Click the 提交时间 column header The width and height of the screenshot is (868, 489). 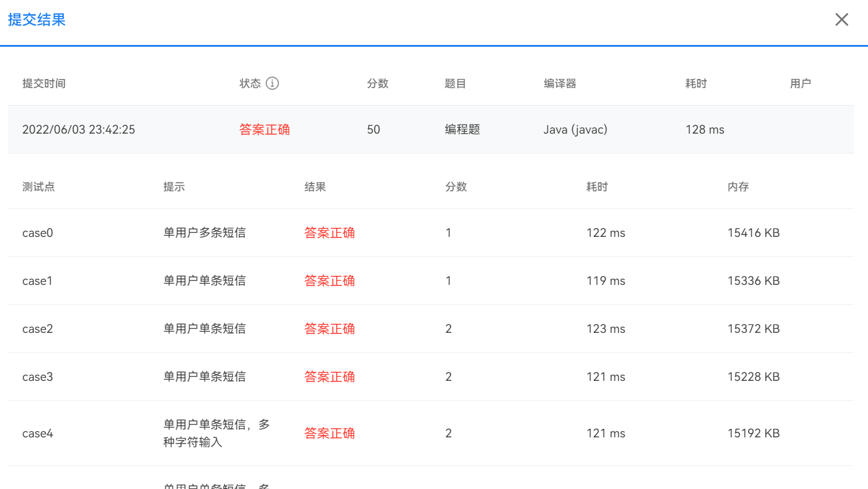click(44, 83)
